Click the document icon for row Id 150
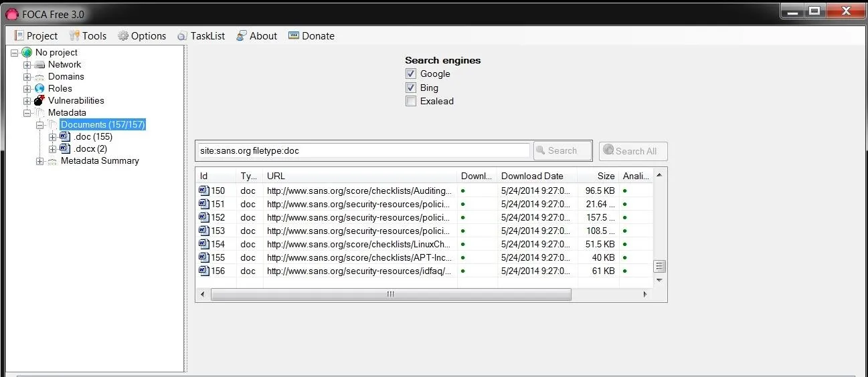This screenshot has width=868, height=377. 204,191
